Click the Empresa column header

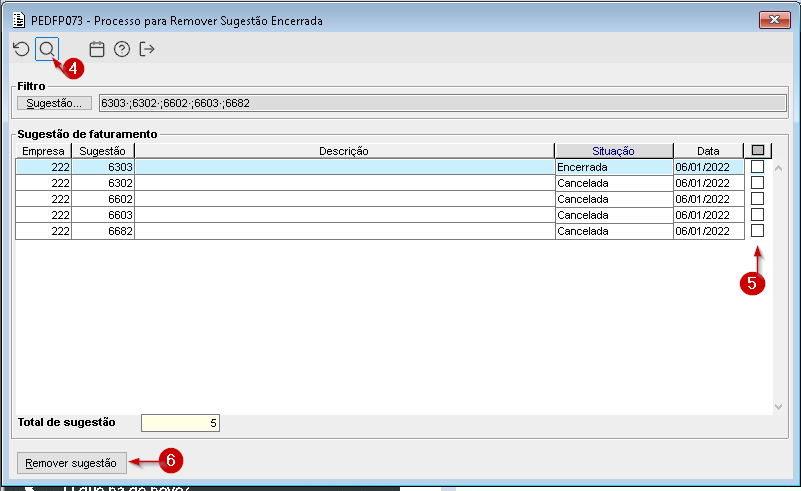pos(43,151)
